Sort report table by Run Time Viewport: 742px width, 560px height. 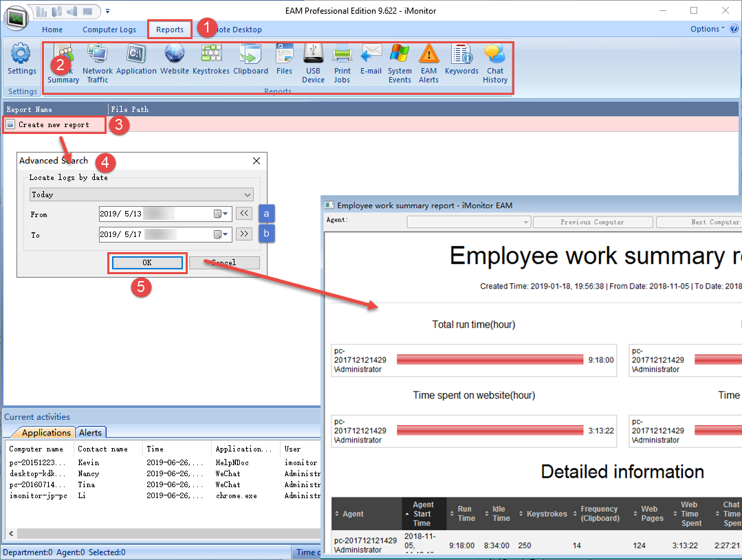tap(463, 514)
